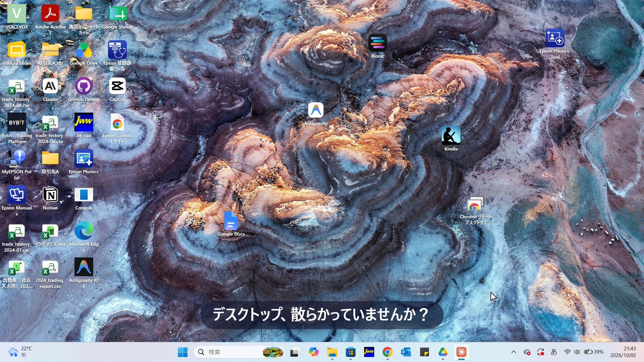Viewport: 644px width, 362px height.
Task: Toggle the あ IME input mode
Action: (554, 352)
